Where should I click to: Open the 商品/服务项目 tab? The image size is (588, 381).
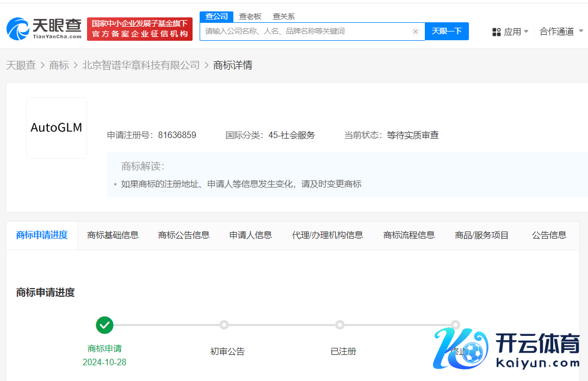coord(481,235)
